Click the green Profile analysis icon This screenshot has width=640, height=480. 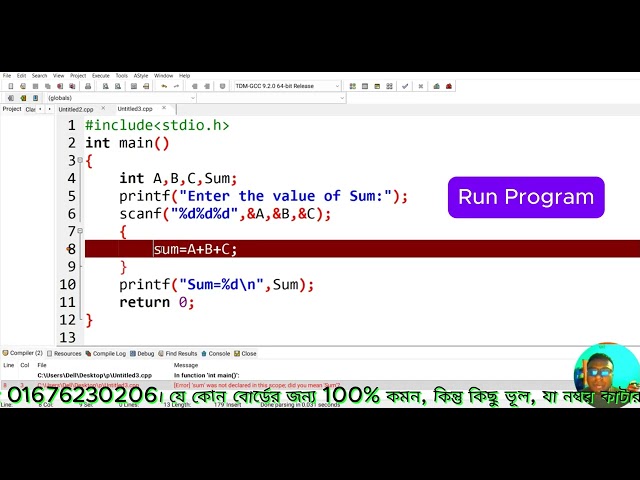click(436, 86)
